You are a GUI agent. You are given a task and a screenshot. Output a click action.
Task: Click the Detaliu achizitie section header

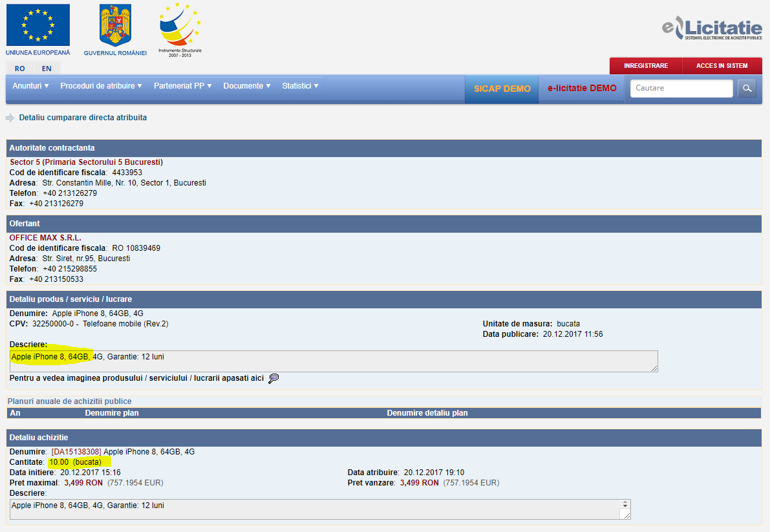(x=384, y=438)
